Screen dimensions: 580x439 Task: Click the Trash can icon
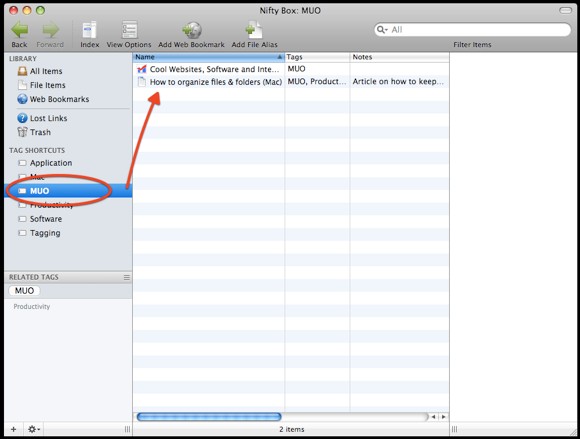click(23, 132)
